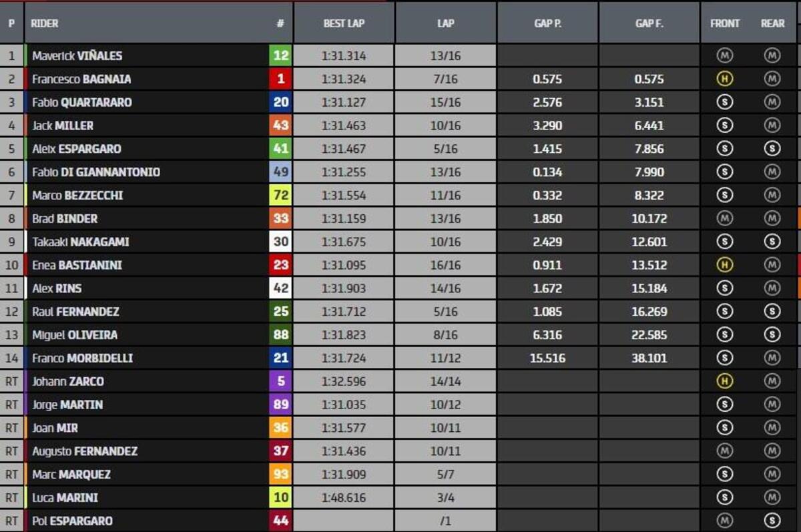Click the FRONT tyre column header

click(x=724, y=23)
